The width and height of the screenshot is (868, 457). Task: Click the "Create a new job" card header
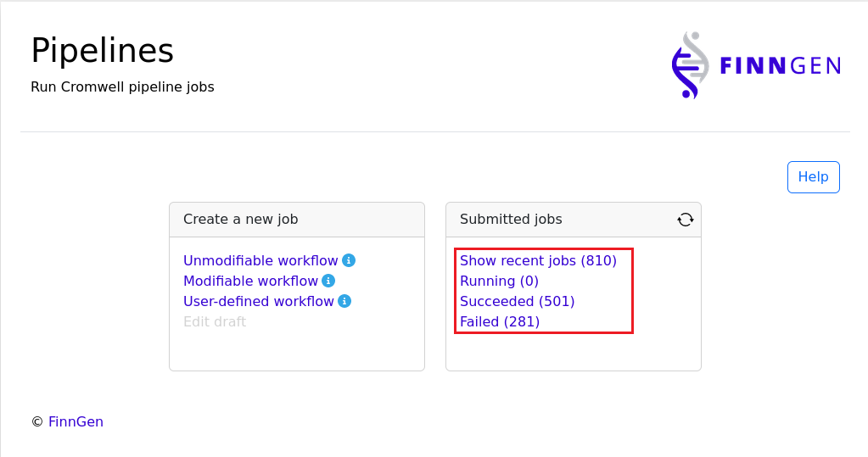[241, 219]
